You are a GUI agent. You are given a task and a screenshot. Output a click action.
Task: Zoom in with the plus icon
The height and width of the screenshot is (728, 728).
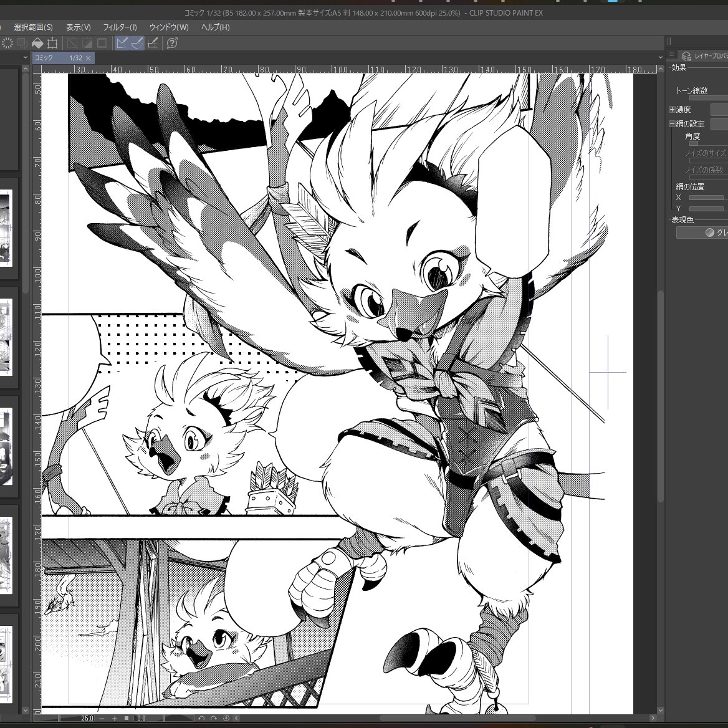(114, 718)
